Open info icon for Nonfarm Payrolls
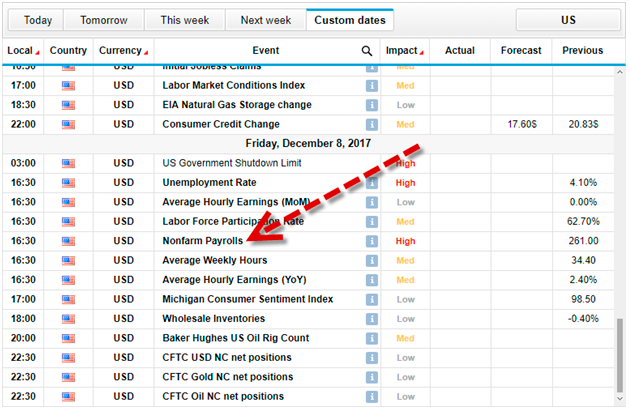 tap(372, 241)
